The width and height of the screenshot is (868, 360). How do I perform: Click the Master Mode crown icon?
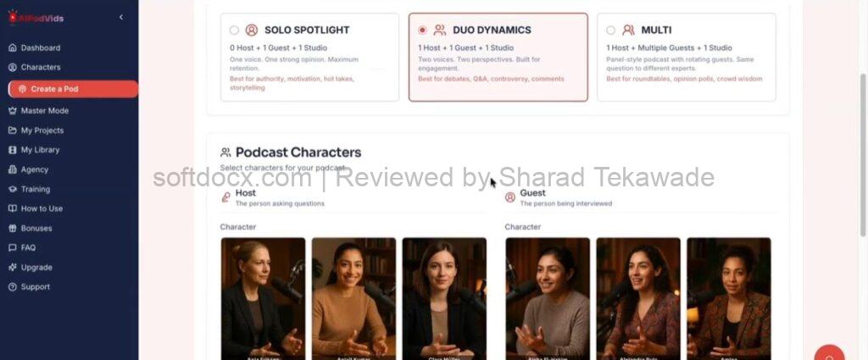coord(12,111)
